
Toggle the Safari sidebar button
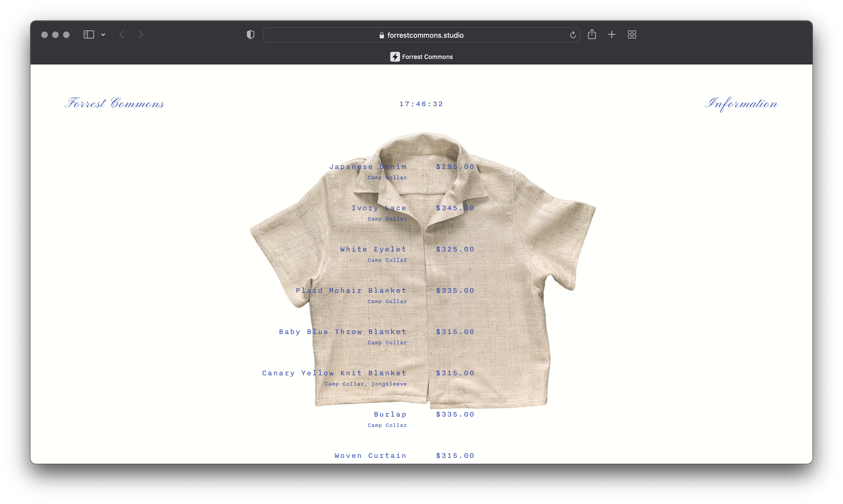(x=89, y=35)
